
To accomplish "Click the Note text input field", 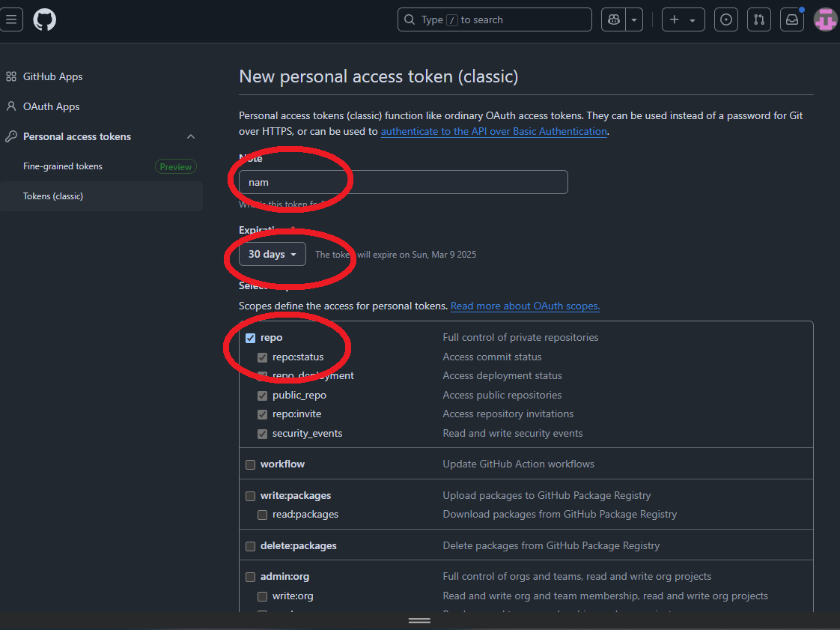I will pos(403,182).
